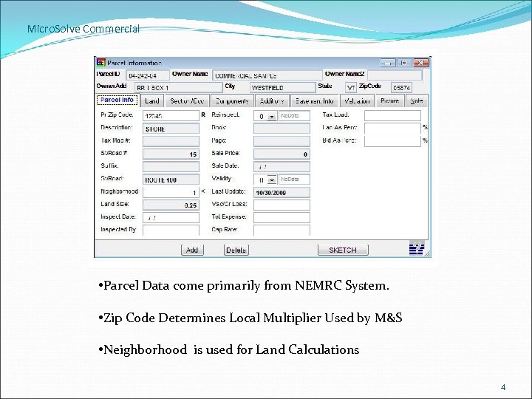Screen dimensions: 532x399
Task: Maximize the Parcel Information window
Action: (403, 63)
